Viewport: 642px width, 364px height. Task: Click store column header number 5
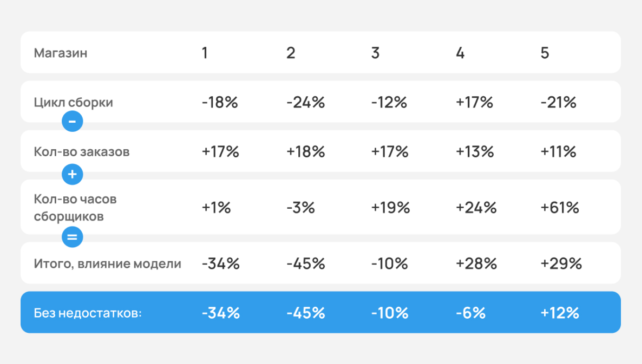(x=545, y=53)
